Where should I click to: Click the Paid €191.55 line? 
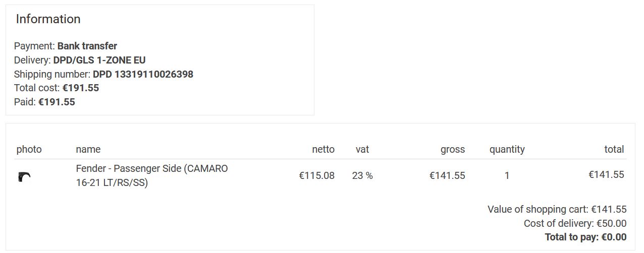click(x=44, y=102)
